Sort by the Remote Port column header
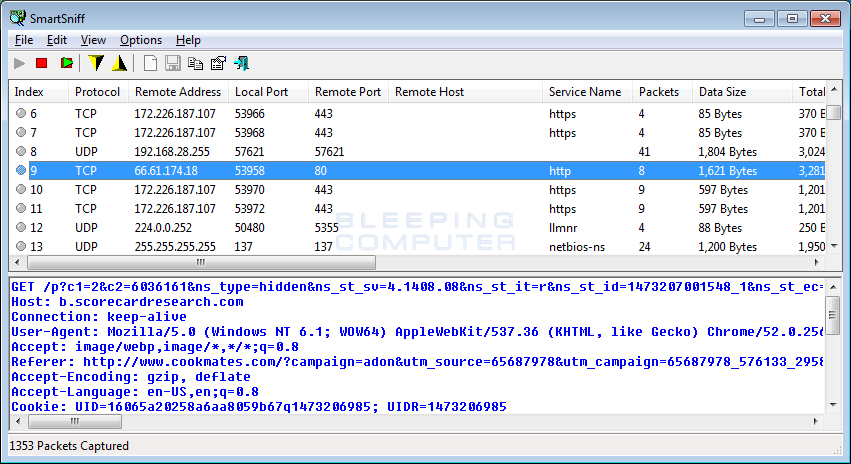Image resolution: width=851 pixels, height=464 pixels. [x=348, y=92]
